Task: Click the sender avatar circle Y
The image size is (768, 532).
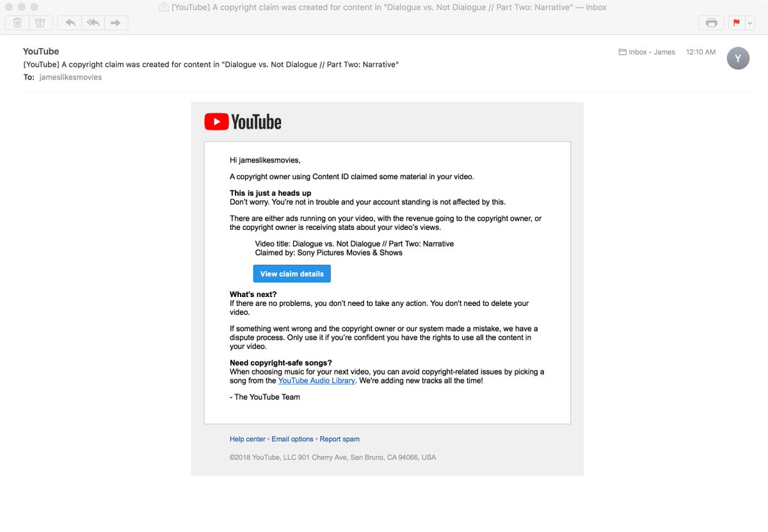Action: coord(738,58)
